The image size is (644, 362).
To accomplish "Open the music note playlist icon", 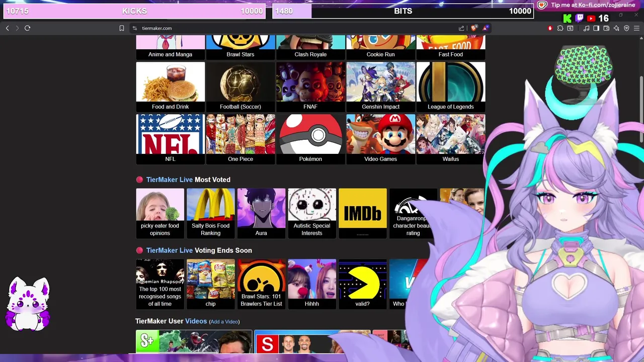I will tap(586, 28).
